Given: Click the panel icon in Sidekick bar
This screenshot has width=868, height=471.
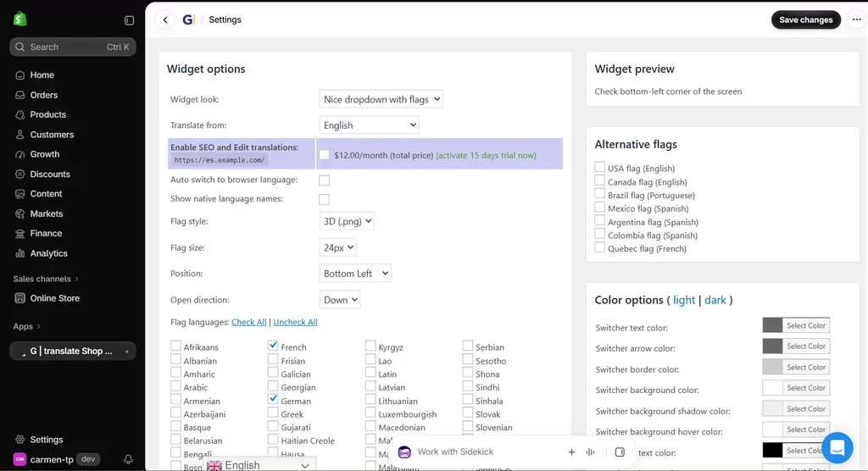Looking at the screenshot, I should (620, 452).
